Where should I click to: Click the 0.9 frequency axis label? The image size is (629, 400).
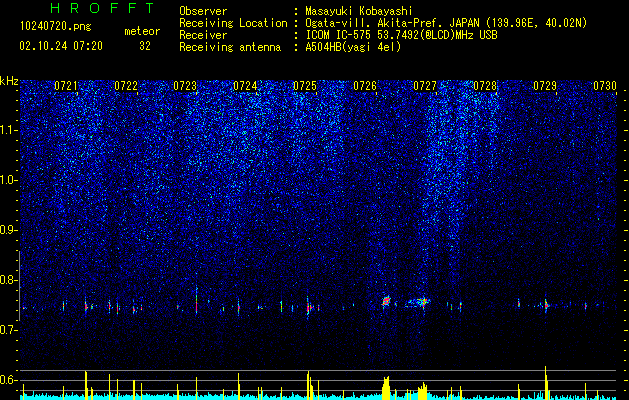[x=9, y=230]
